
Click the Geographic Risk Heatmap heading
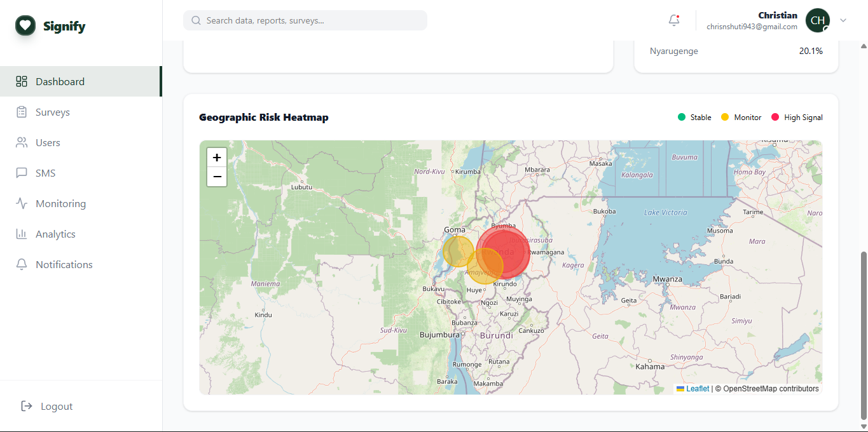[x=264, y=118]
